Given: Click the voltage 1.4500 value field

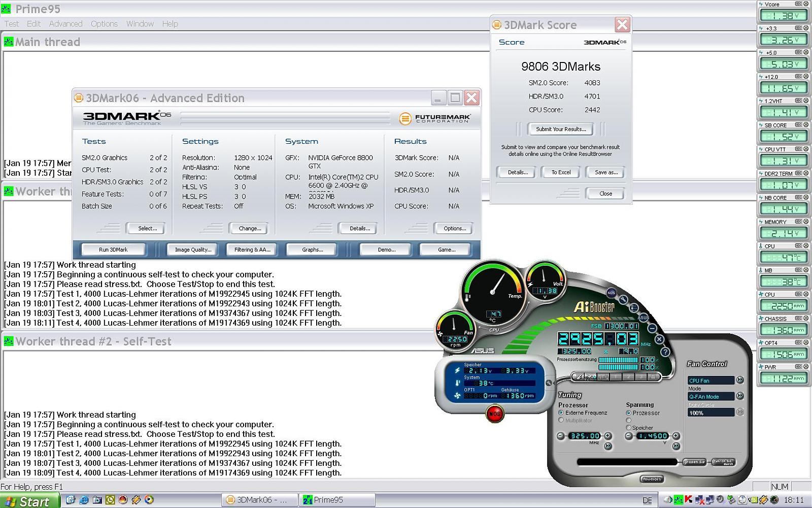Looking at the screenshot, I should pos(653,436).
